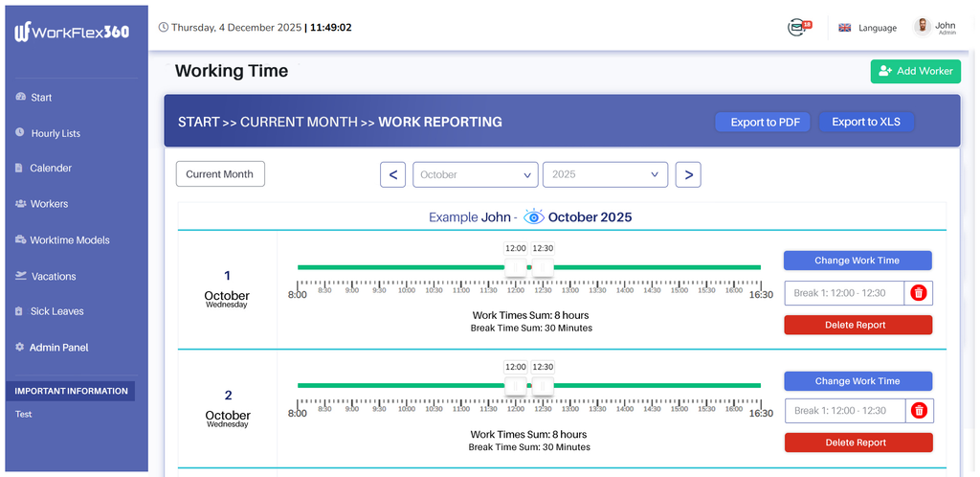The image size is (980, 477).
Task: Navigate to Worktime Models
Action: 69,239
